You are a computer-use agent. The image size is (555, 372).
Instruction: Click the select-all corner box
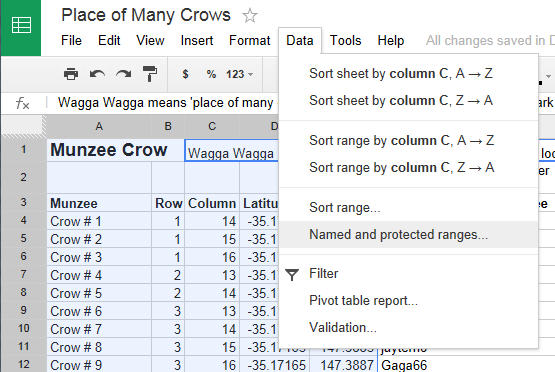pyautogui.click(x=23, y=126)
